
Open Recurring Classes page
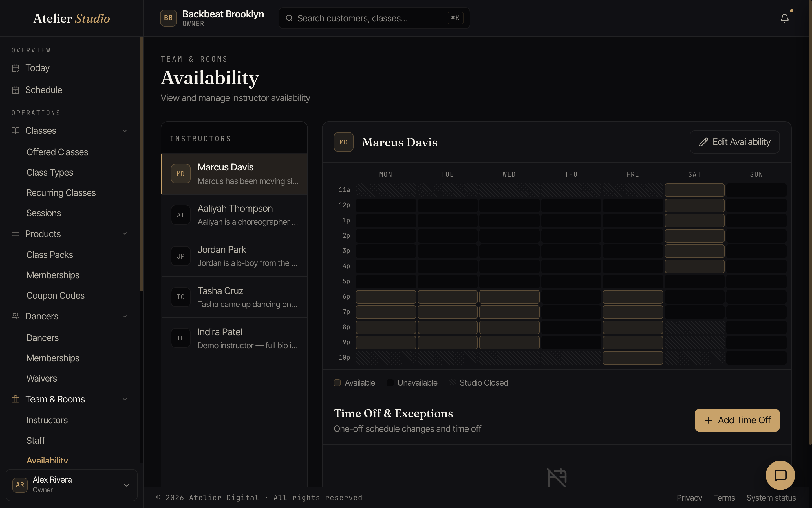point(61,193)
